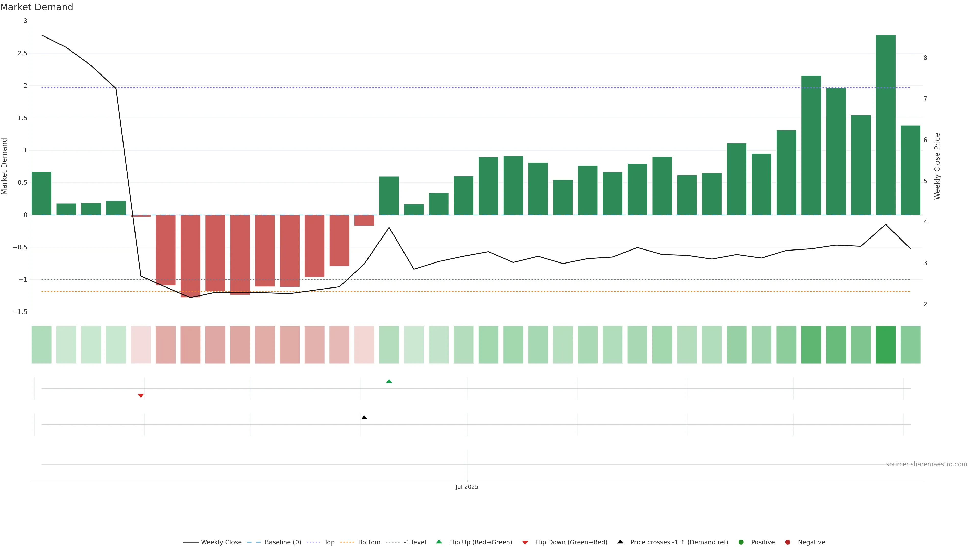Click the tallest green demand bar
This screenshot has width=980, height=551.
[885, 126]
